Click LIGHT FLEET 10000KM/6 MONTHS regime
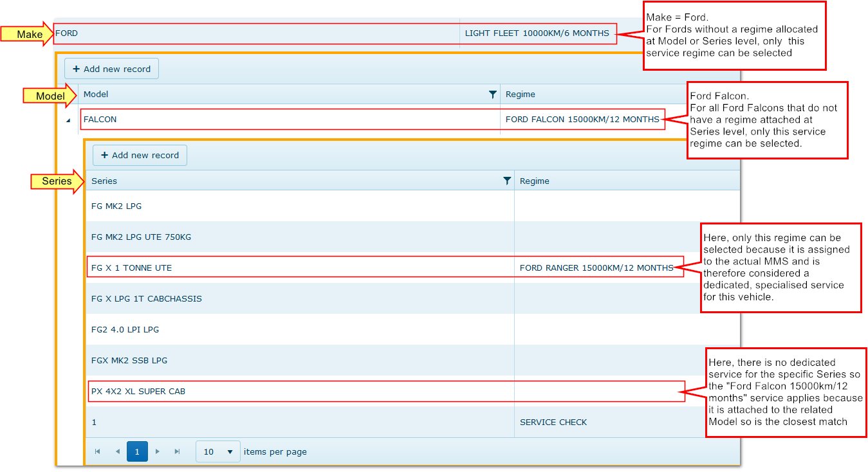Image resolution: width=868 pixels, height=472 pixels. (x=537, y=33)
